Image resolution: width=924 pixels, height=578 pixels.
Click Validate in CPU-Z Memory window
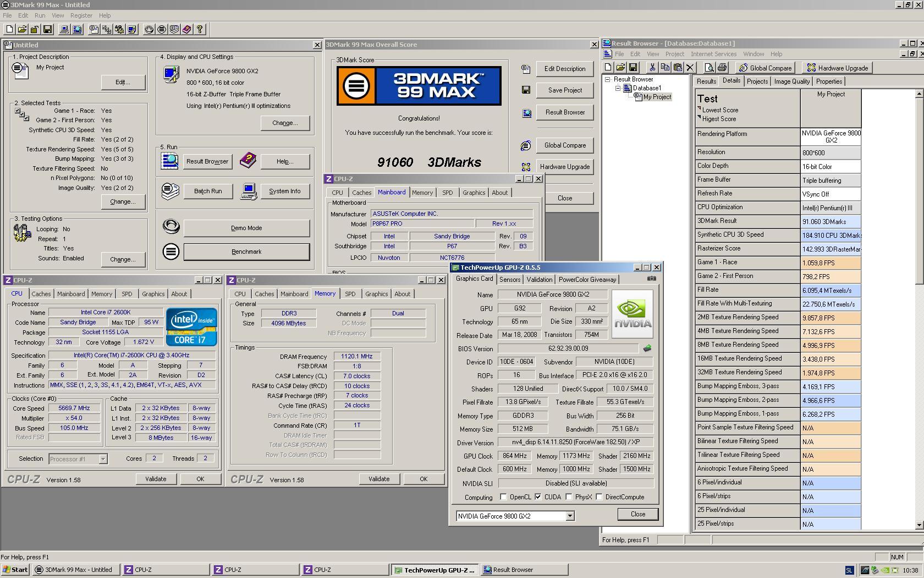point(379,479)
